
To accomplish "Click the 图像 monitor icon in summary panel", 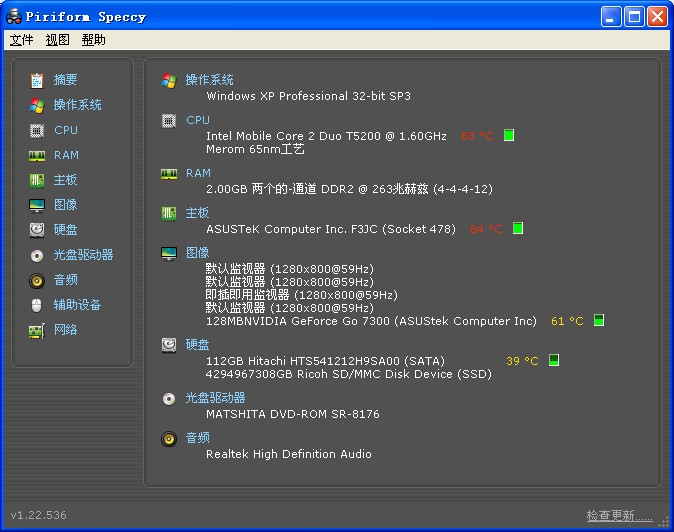I will (169, 254).
